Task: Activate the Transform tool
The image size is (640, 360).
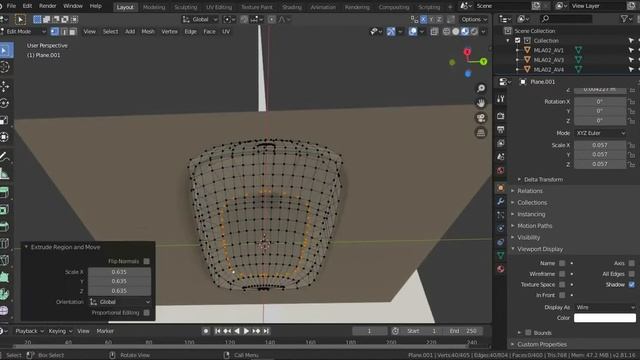Action: [5, 137]
